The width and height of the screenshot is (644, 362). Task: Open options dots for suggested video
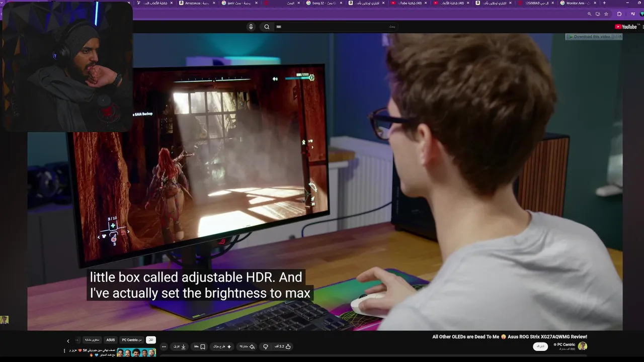(x=64, y=351)
